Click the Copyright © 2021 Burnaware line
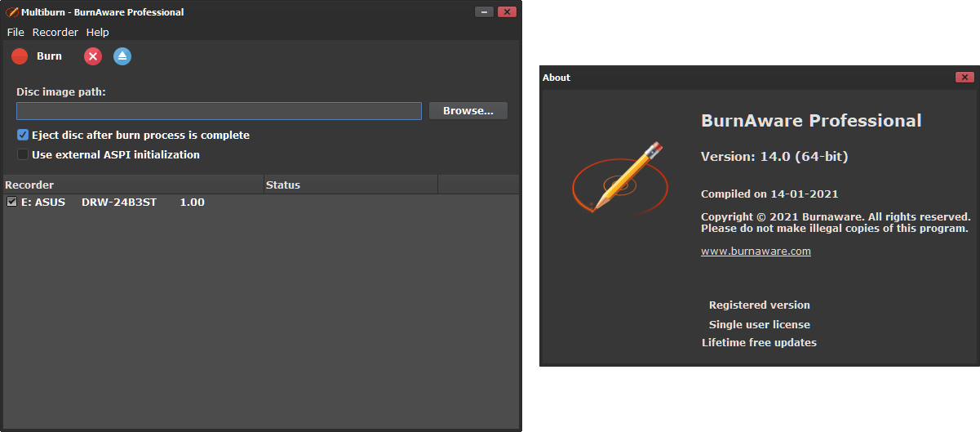 [836, 217]
